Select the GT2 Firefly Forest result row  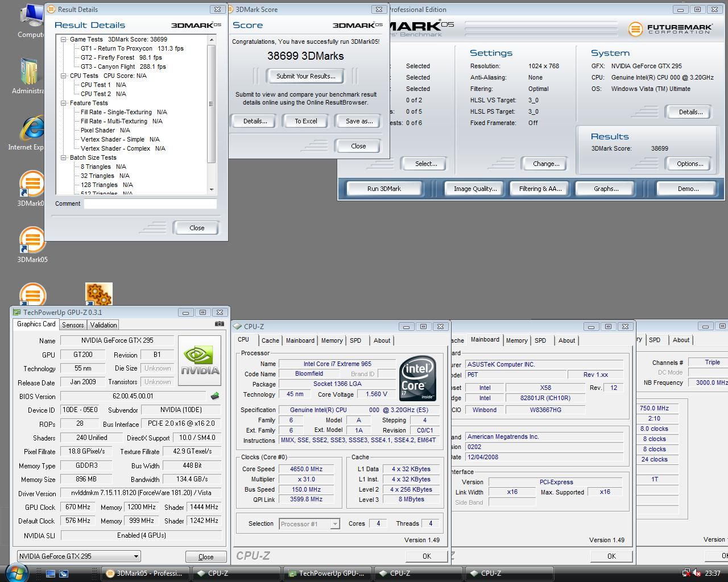(x=121, y=57)
